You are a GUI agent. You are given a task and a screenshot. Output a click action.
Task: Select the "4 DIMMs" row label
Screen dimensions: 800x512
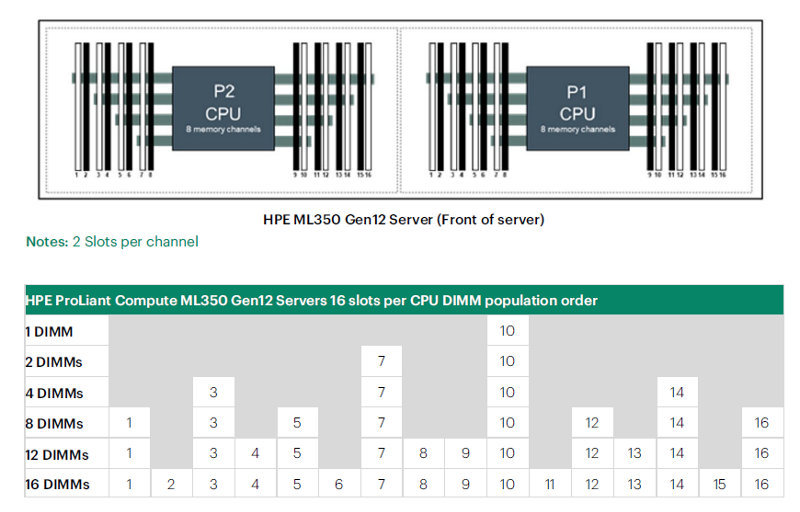54,393
